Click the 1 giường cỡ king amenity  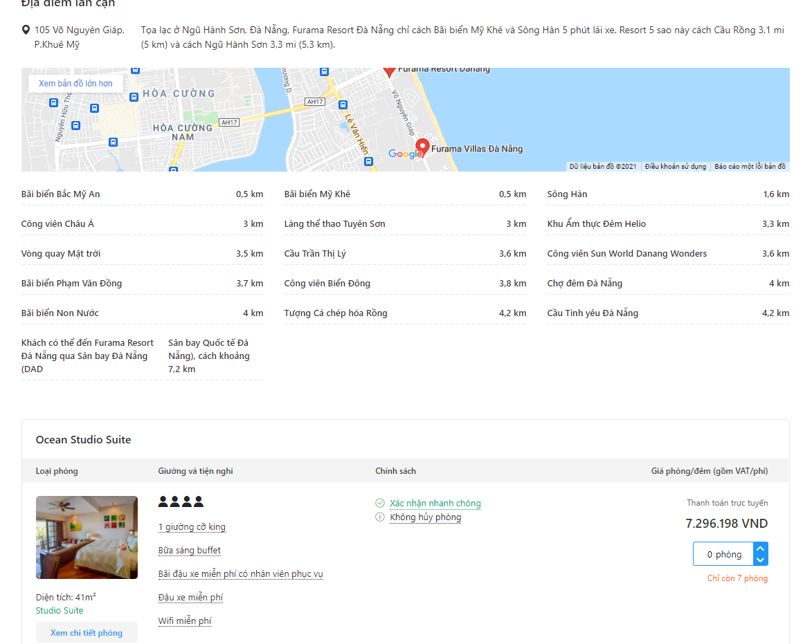click(192, 527)
